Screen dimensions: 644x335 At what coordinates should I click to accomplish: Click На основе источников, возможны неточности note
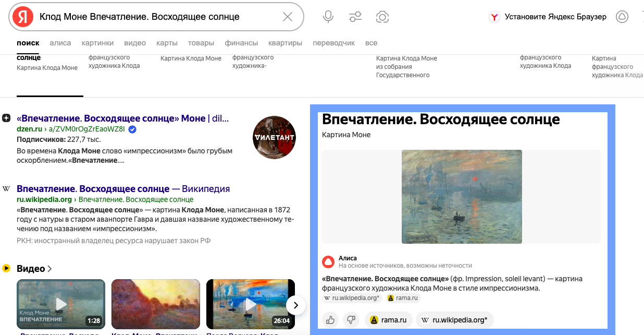point(405,265)
